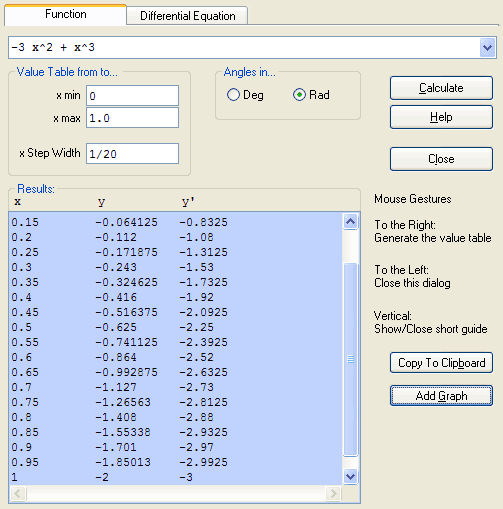Select the results row with x 0.5
The image size is (503, 509).
tap(176, 327)
